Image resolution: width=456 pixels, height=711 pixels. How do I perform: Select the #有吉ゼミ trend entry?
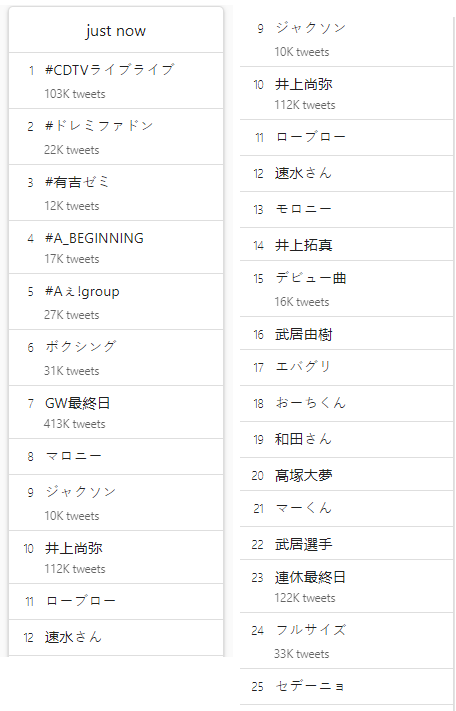[116, 193]
